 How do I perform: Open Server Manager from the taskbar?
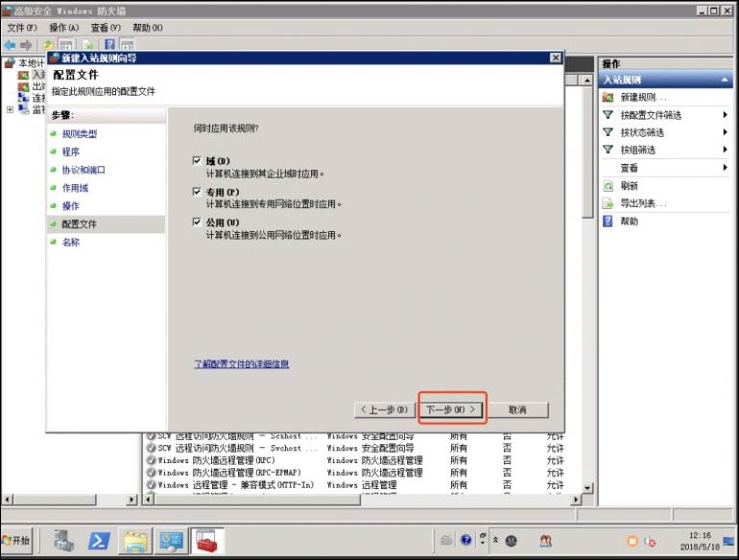pyautogui.click(x=64, y=541)
